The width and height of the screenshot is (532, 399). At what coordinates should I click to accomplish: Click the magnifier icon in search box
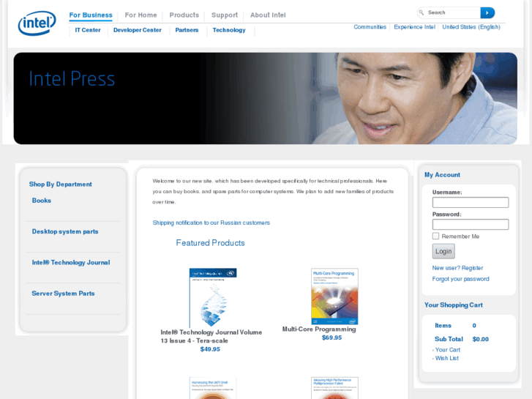[x=422, y=12]
